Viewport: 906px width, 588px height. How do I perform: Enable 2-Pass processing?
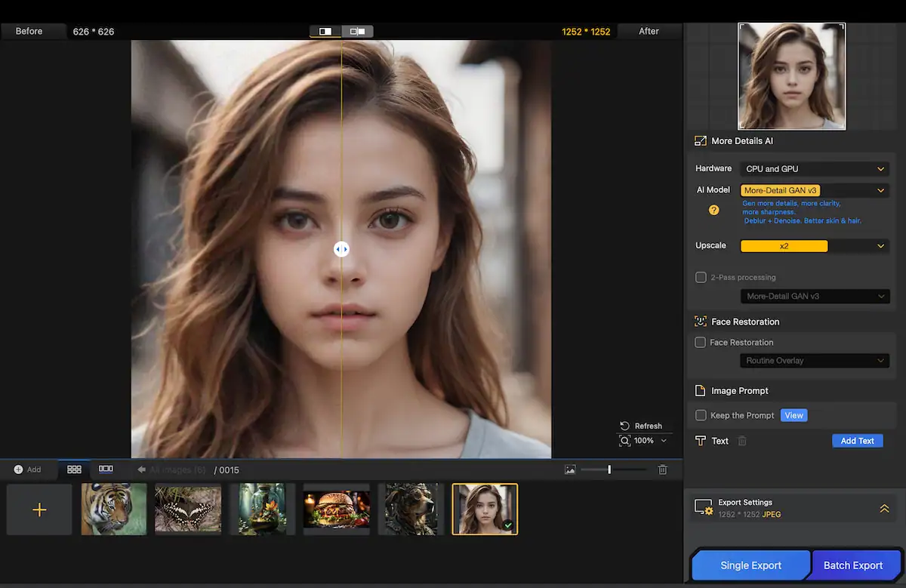[701, 277]
